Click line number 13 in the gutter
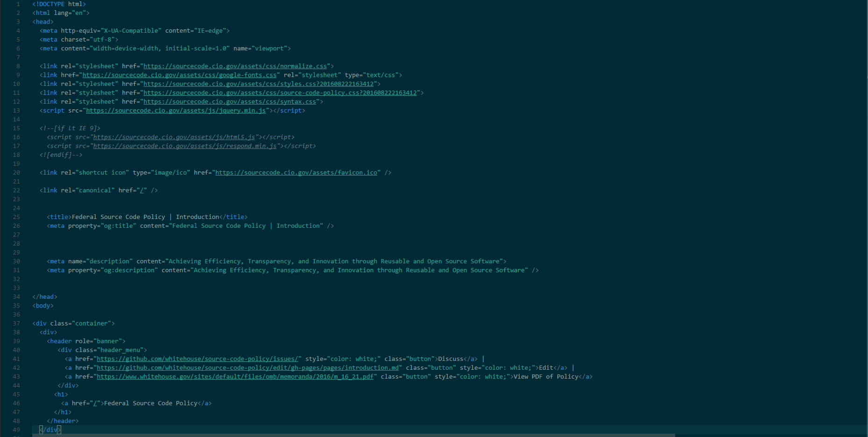 click(16, 111)
